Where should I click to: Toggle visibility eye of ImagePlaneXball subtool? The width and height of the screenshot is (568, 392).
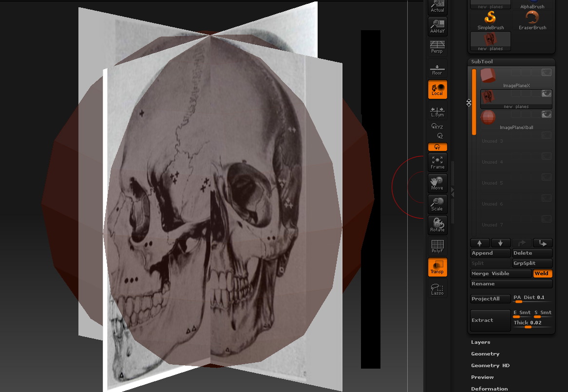click(x=546, y=114)
